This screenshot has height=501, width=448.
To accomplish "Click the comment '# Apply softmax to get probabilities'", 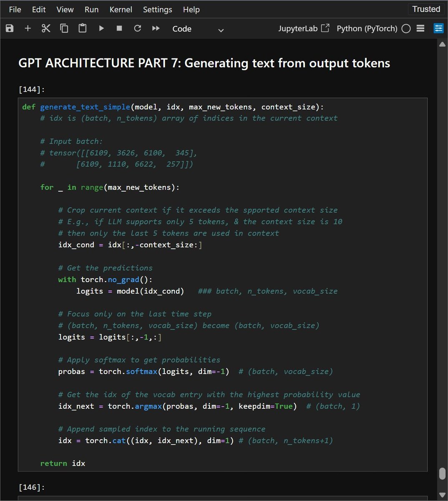I will pos(139,360).
